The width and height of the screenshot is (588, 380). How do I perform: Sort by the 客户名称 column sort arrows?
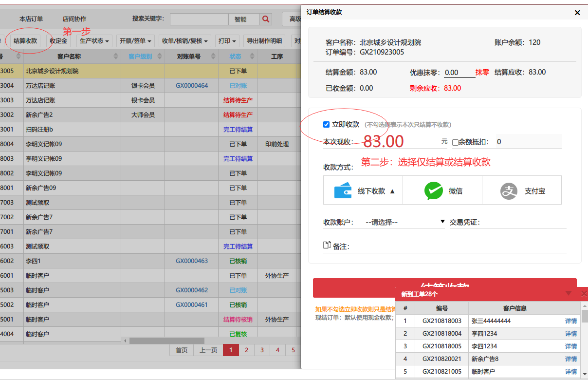tap(116, 57)
